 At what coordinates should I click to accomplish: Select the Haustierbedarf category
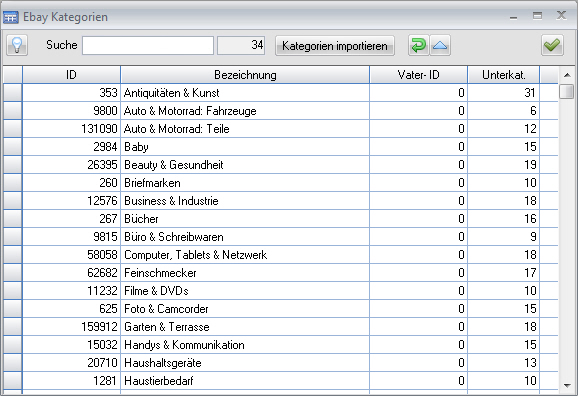[281, 381]
